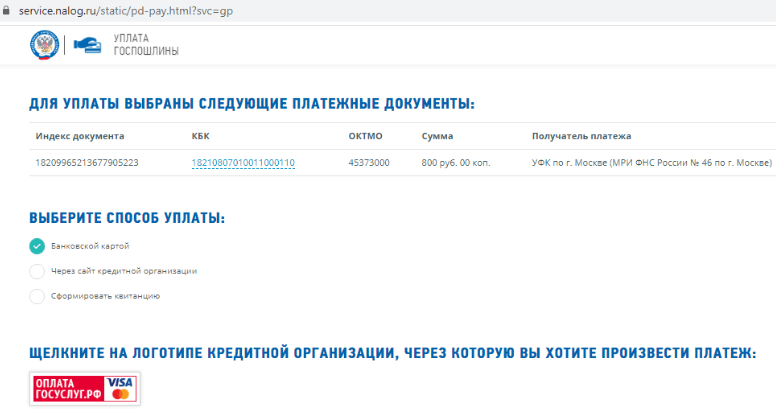Click the red Оплата Госуслуг.рф logo

tap(68, 388)
